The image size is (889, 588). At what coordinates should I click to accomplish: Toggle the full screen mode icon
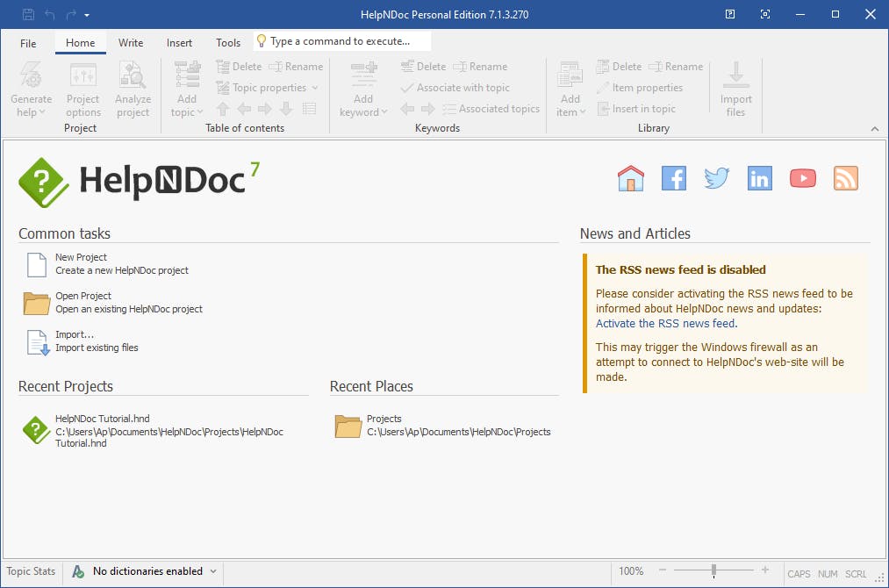pyautogui.click(x=765, y=14)
